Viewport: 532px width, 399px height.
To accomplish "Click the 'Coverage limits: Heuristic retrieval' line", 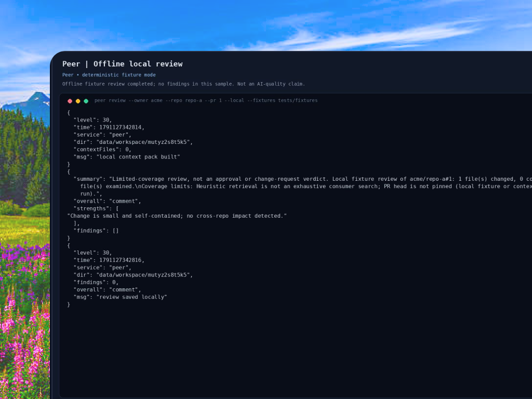I will tap(306, 187).
